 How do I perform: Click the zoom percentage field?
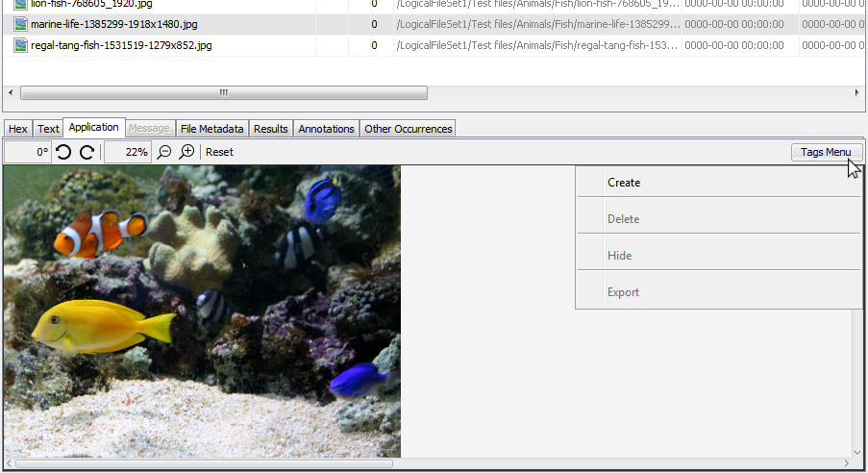127,152
